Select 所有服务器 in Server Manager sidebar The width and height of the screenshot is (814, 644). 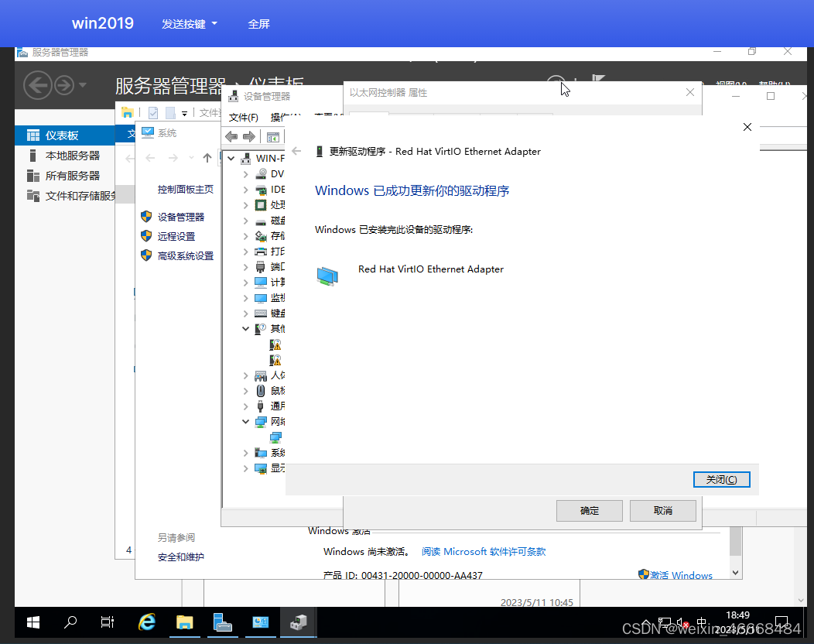pyautogui.click(x=64, y=176)
